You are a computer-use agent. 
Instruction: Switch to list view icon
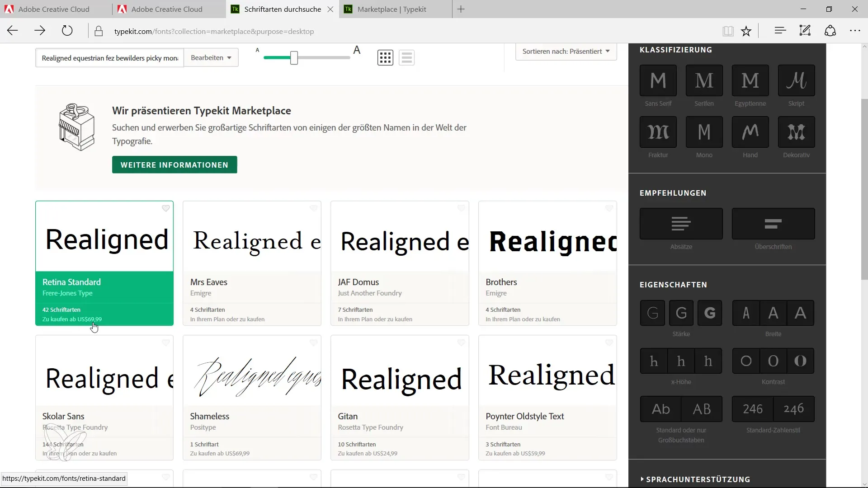click(406, 57)
